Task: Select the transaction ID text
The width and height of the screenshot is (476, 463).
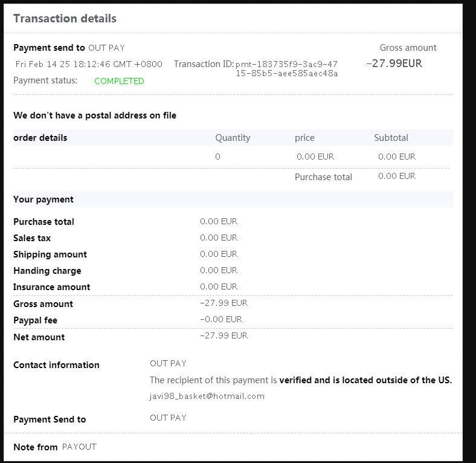Action: pos(286,68)
